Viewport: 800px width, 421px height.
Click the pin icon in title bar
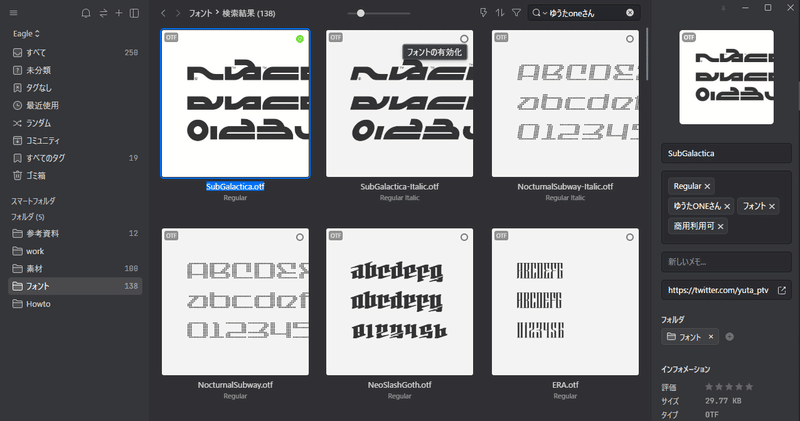click(x=722, y=8)
